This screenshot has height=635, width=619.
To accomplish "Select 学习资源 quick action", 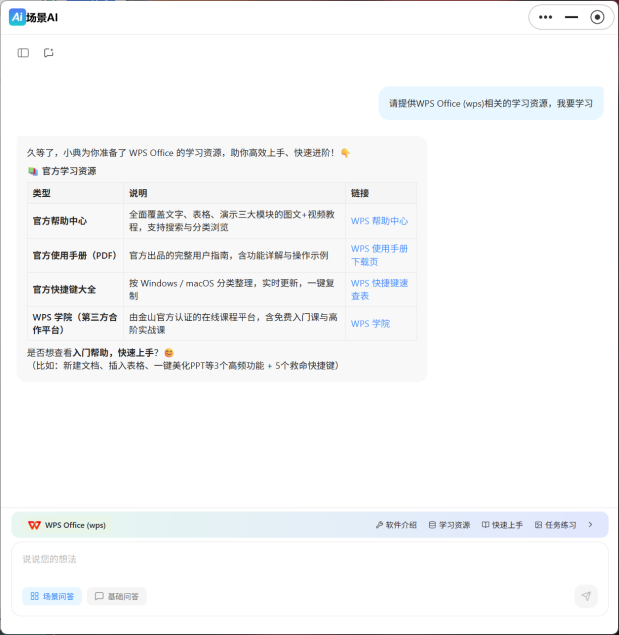I will [x=449, y=525].
